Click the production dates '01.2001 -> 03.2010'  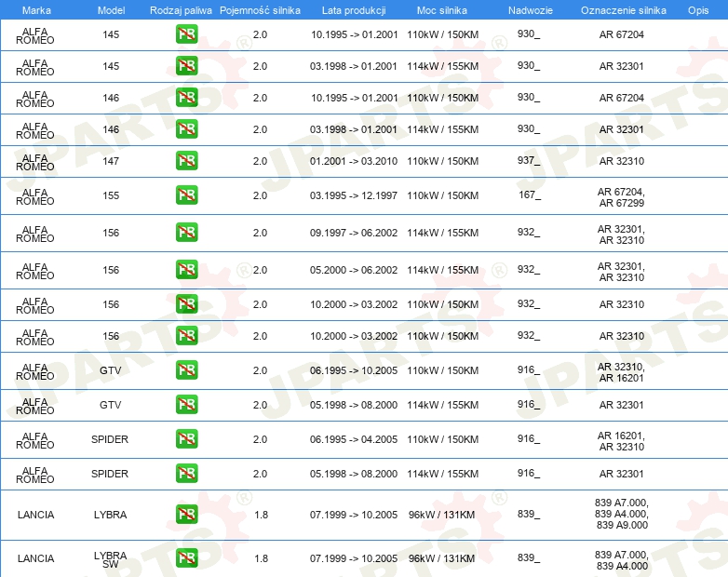[x=354, y=161]
